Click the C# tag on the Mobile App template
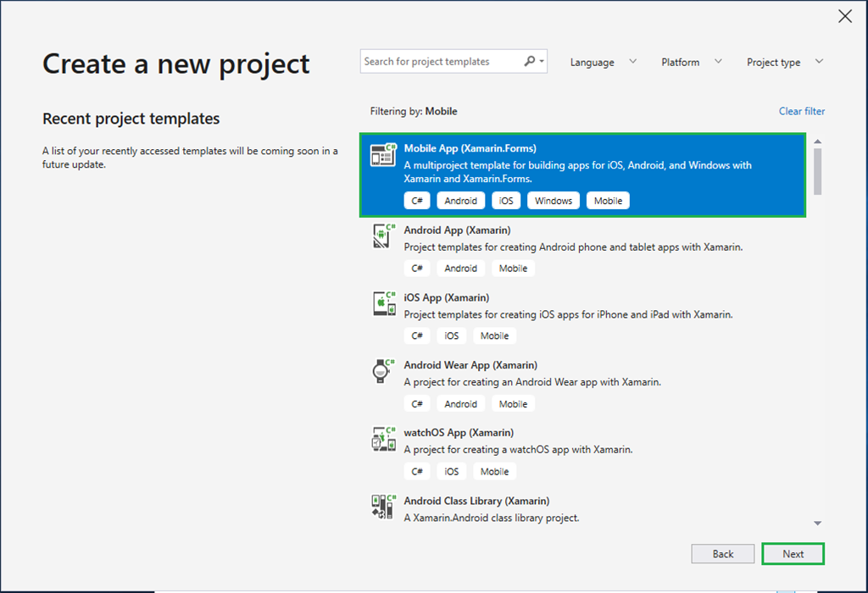Screen dimensions: 868x593 [x=416, y=200]
